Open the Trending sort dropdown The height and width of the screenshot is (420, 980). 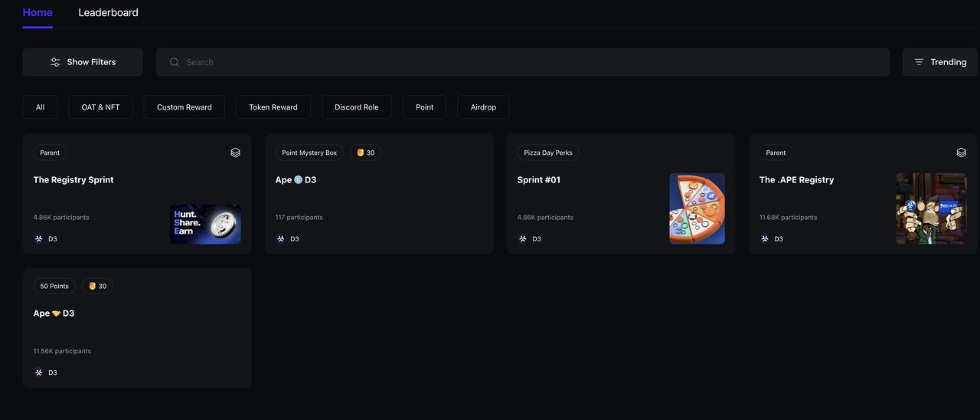click(939, 62)
